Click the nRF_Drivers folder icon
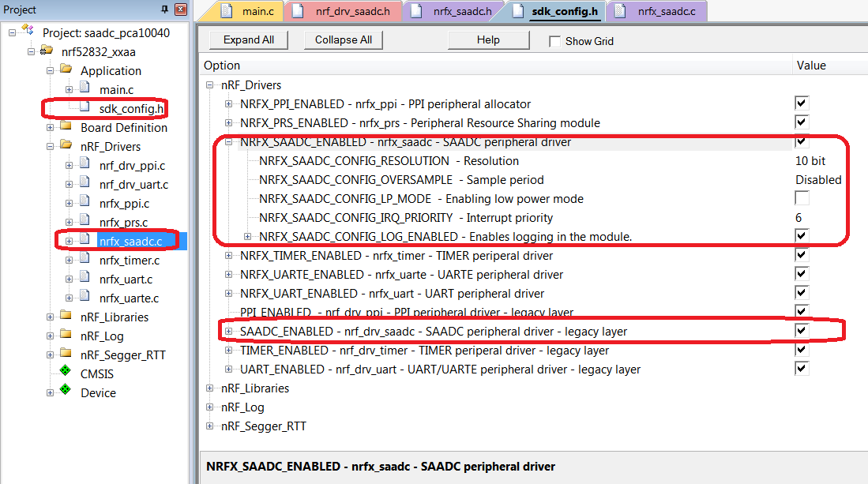The height and width of the screenshot is (484, 868). (x=66, y=146)
